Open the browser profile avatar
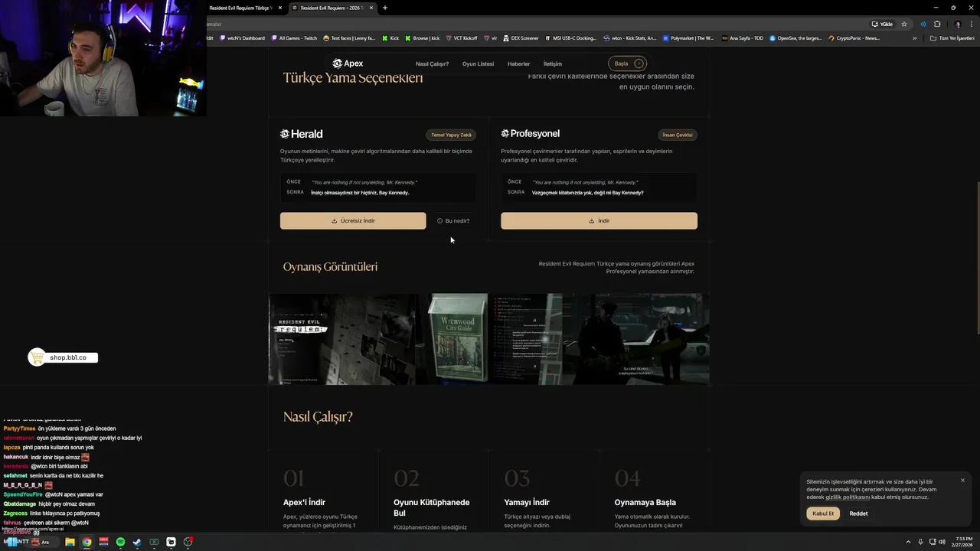This screenshot has width=980, height=551. pyautogui.click(x=957, y=24)
